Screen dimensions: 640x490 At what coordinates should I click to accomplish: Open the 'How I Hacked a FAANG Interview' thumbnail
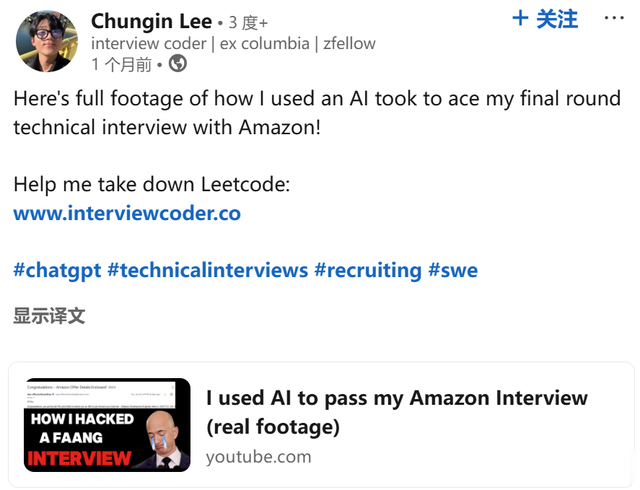[107, 424]
